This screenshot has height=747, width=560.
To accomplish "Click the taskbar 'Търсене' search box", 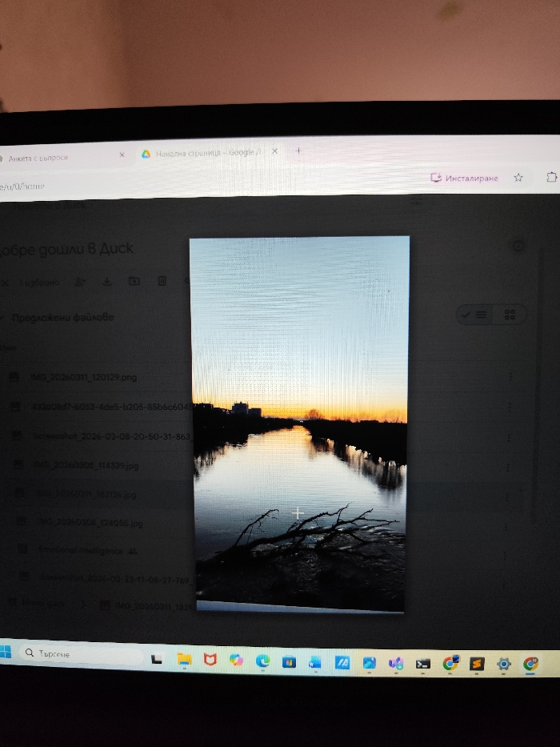I will [82, 654].
